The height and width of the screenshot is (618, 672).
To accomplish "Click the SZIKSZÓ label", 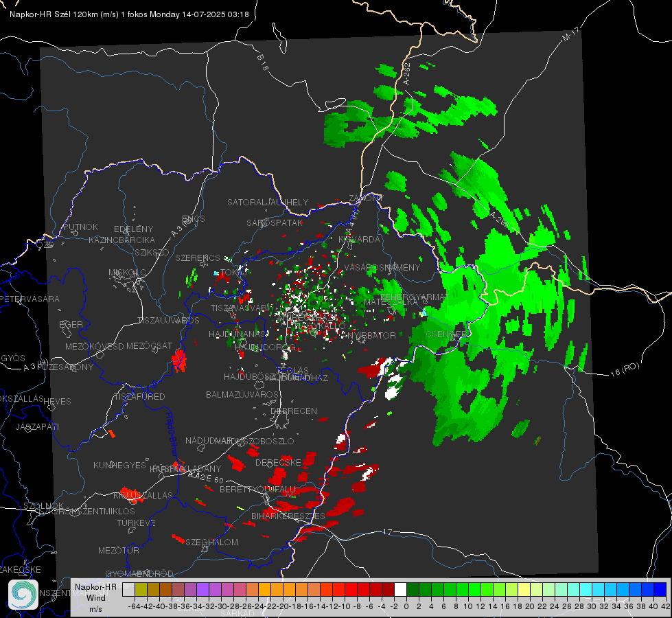I will pyautogui.click(x=152, y=252).
